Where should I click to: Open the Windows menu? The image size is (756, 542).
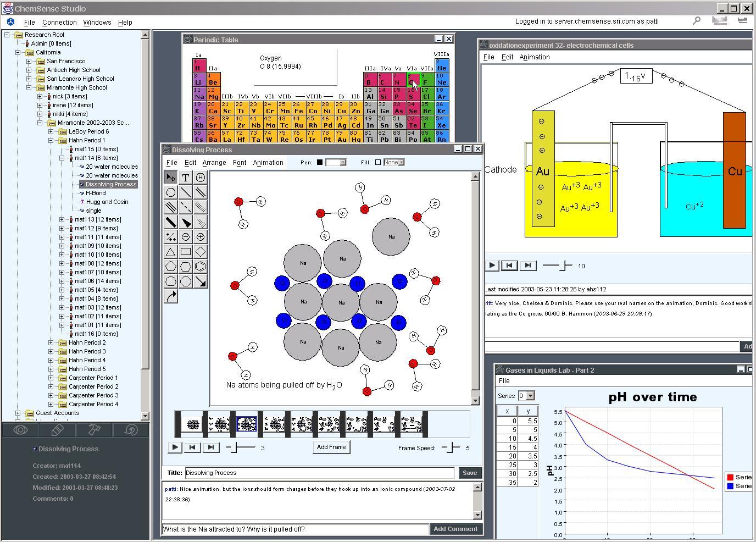pos(97,22)
